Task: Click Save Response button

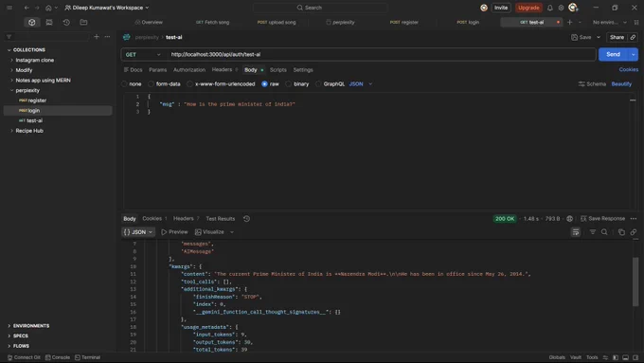Action: click(x=602, y=219)
